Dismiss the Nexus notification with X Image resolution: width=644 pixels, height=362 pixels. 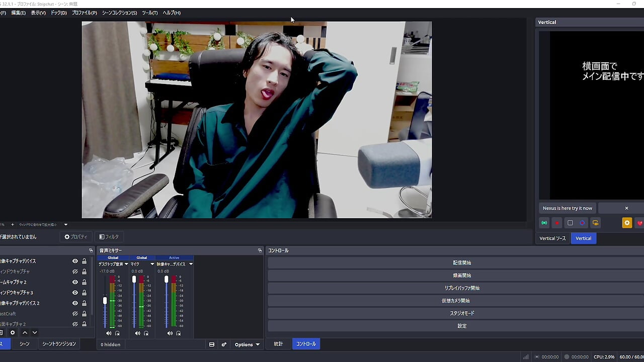pyautogui.click(x=626, y=208)
